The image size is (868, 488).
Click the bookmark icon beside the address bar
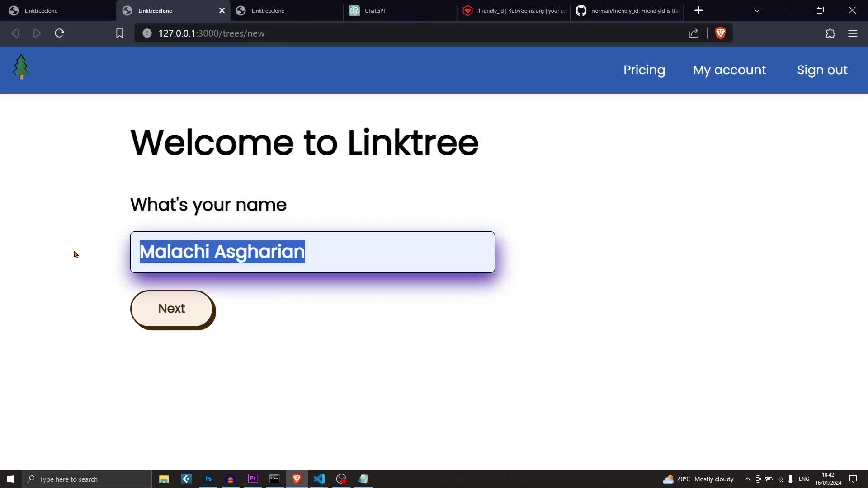(119, 33)
